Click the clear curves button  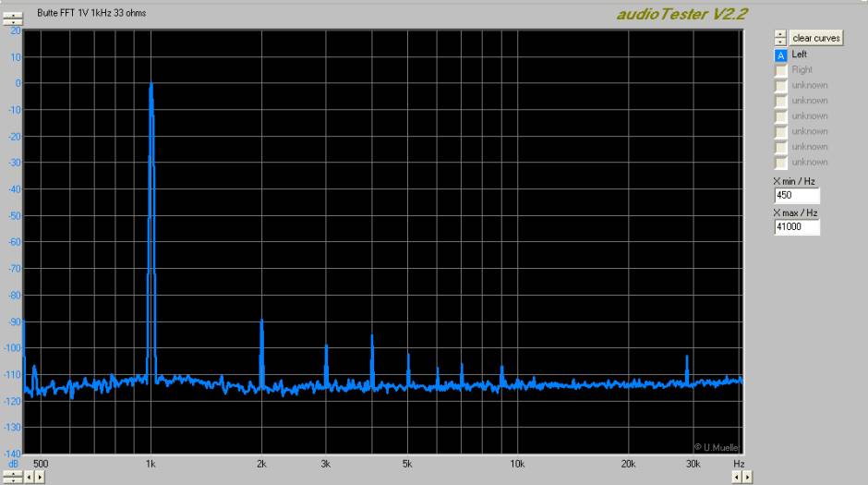816,38
